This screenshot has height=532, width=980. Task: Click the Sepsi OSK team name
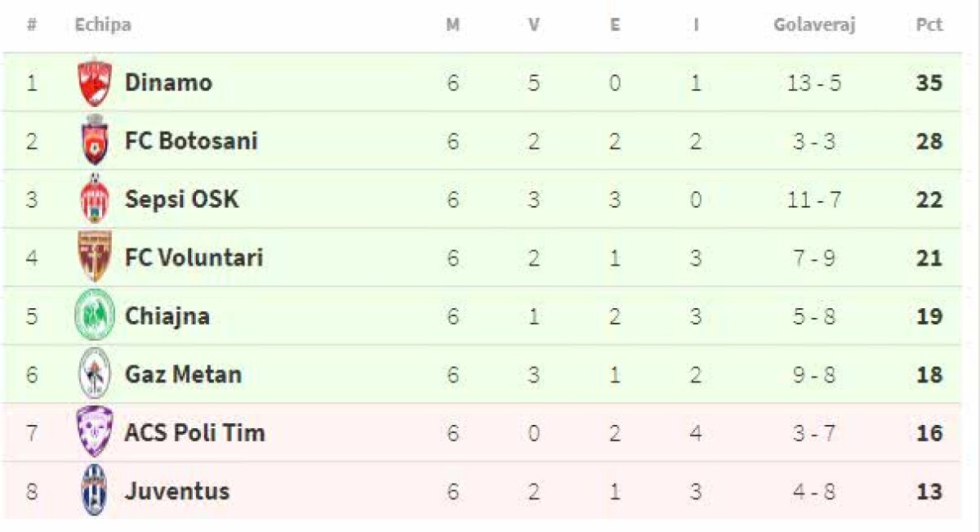point(181,199)
